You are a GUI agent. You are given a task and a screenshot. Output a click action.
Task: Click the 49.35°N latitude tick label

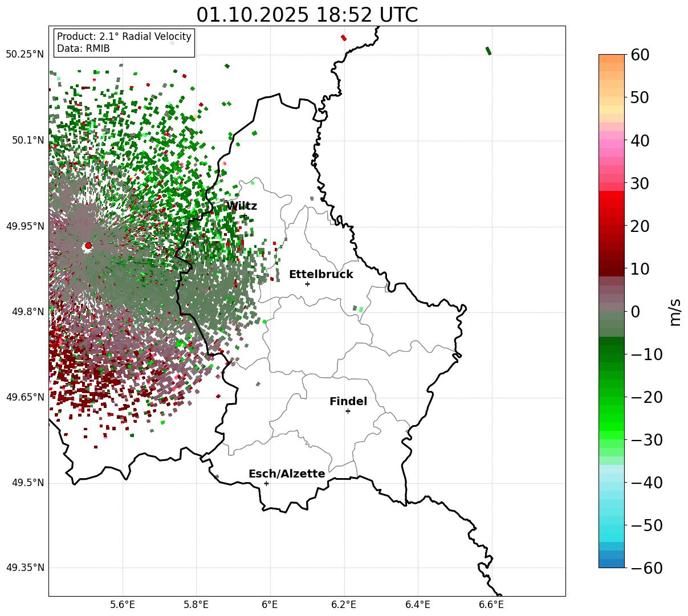point(25,568)
